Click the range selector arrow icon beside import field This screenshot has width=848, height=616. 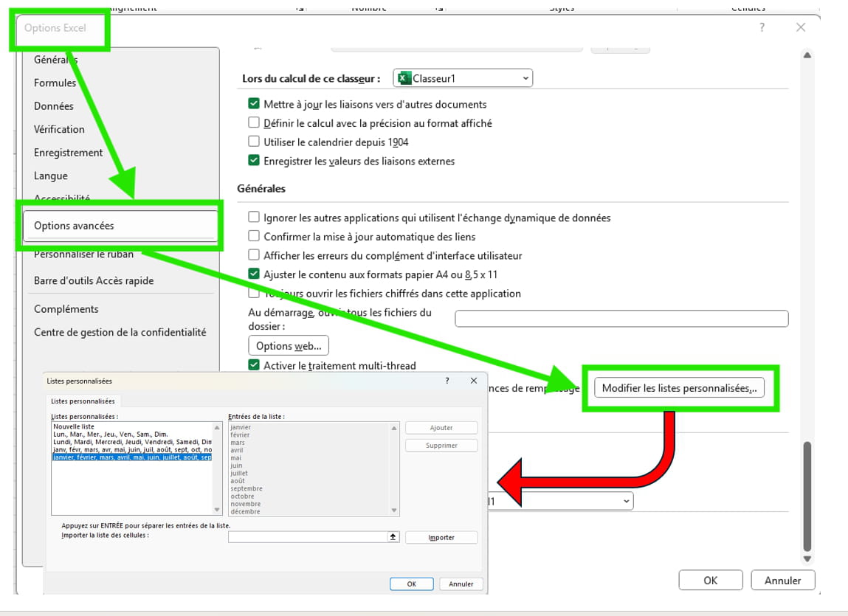click(393, 537)
